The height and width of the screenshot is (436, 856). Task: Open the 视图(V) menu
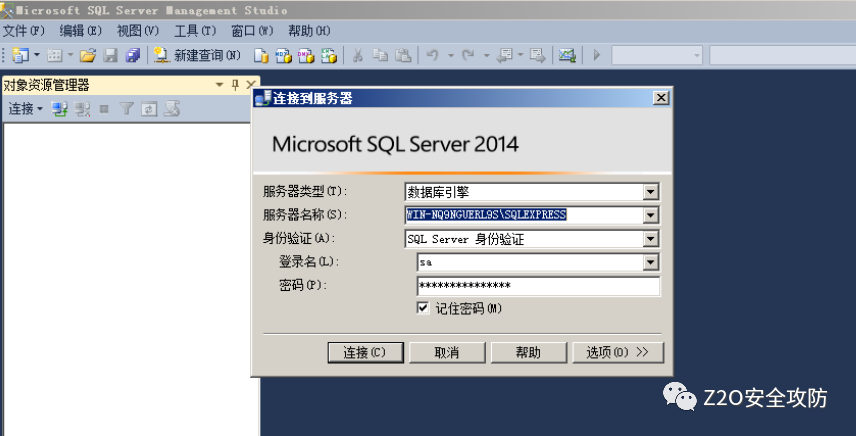pyautogui.click(x=138, y=31)
